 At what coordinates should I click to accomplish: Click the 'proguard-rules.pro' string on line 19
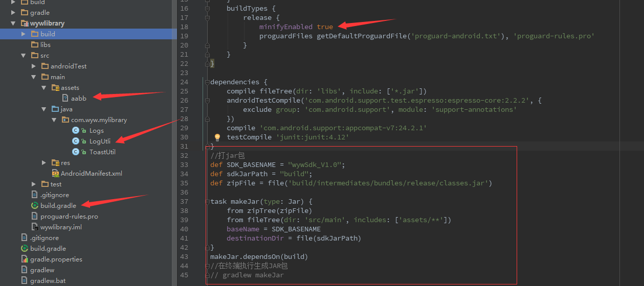tap(553, 36)
